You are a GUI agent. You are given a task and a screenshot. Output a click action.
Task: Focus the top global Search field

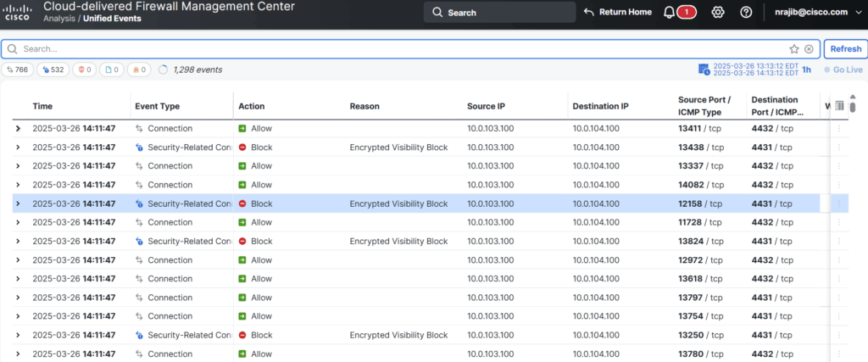pyautogui.click(x=499, y=12)
